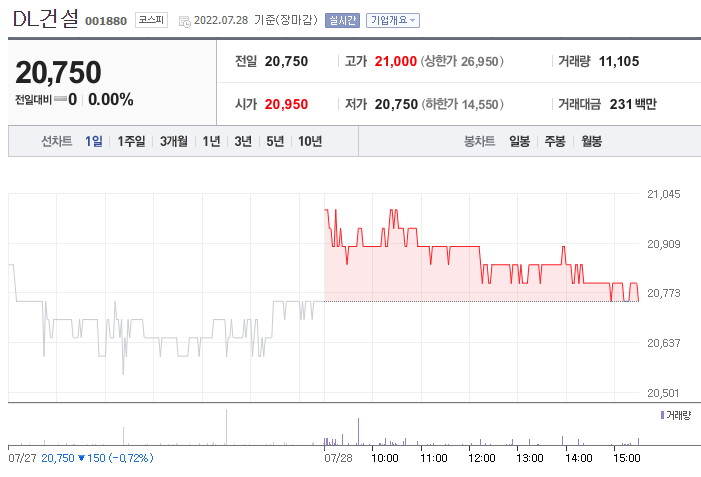The image size is (701, 477).
Task: Click the calendar icon before the date
Action: (184, 21)
